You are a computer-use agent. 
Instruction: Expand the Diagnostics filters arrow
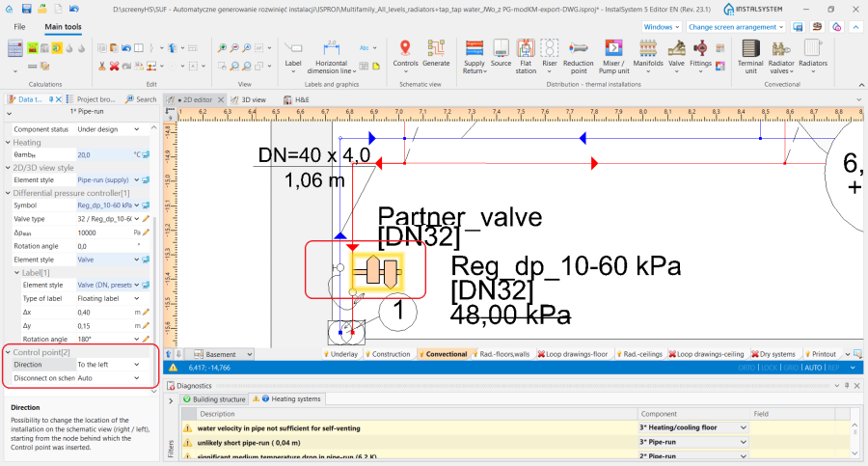point(171,400)
